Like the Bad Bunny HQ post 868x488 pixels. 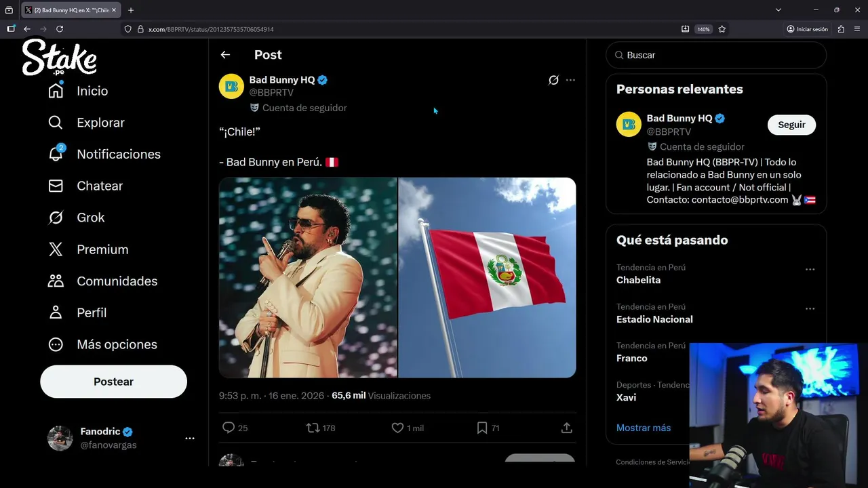pos(397,428)
